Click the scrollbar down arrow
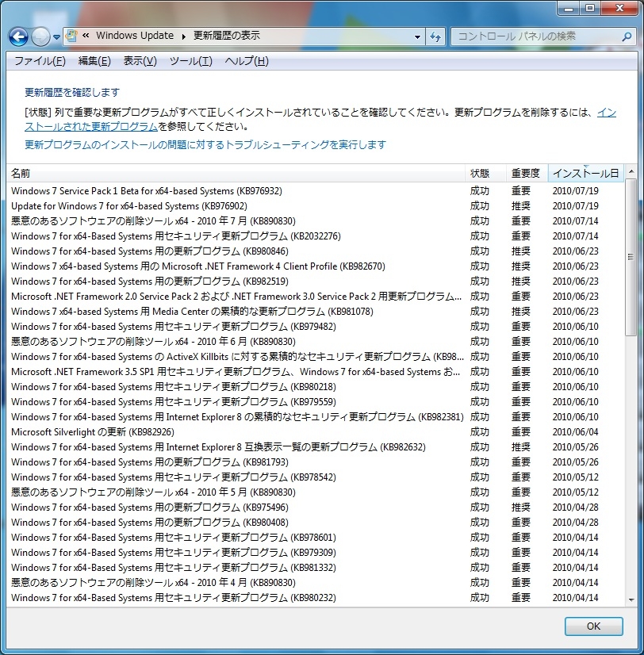The height and width of the screenshot is (655, 644). point(631,599)
